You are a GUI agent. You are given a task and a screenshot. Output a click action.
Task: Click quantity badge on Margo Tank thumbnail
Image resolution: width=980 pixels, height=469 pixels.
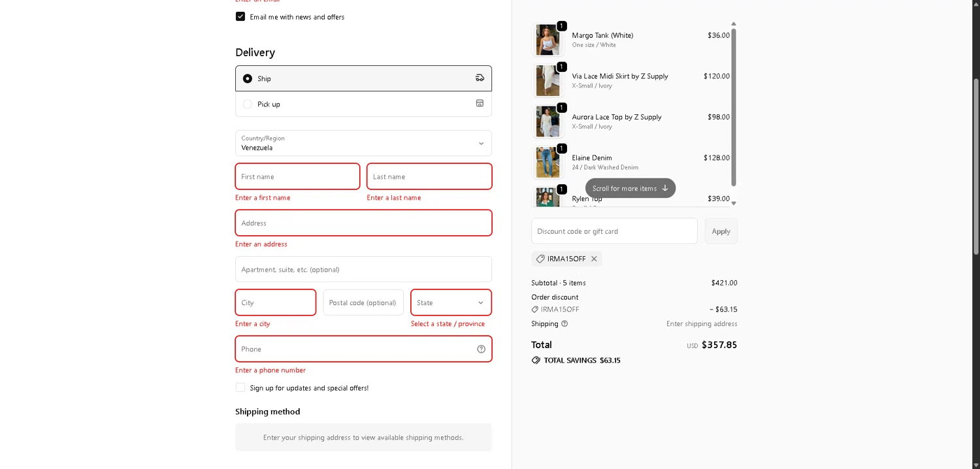point(562,26)
